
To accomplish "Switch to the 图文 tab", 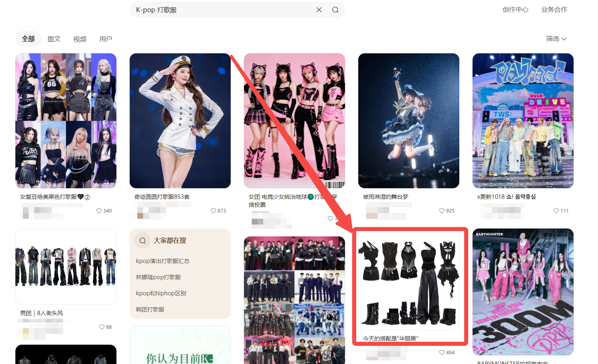I will (x=54, y=39).
